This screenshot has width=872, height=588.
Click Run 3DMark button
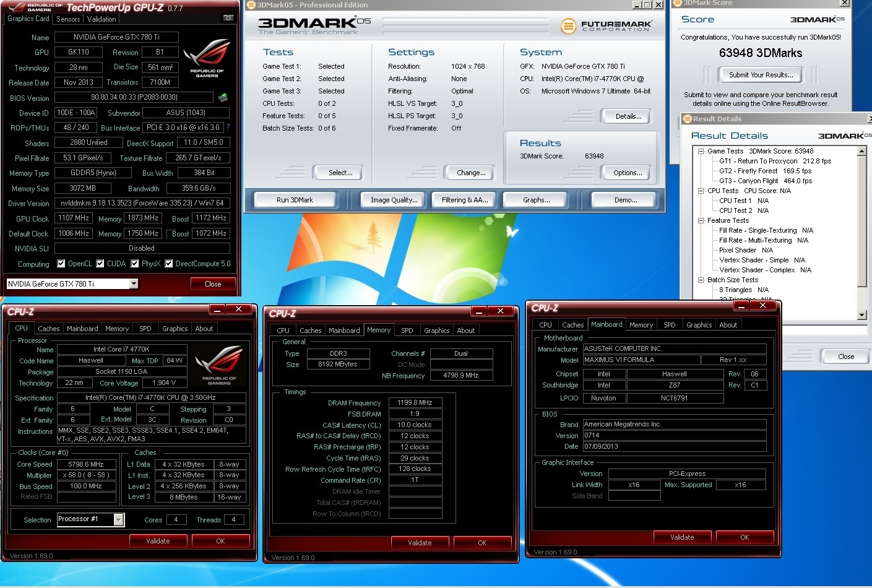pyautogui.click(x=295, y=200)
